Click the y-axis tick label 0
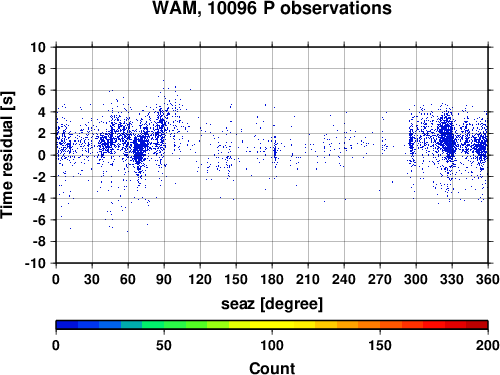The width and height of the screenshot is (500, 375). click(x=42, y=155)
